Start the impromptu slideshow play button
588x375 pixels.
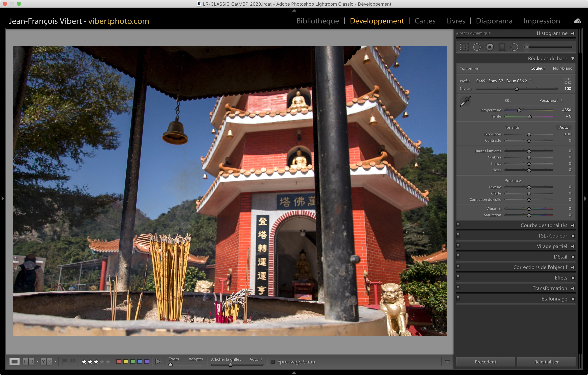(158, 362)
